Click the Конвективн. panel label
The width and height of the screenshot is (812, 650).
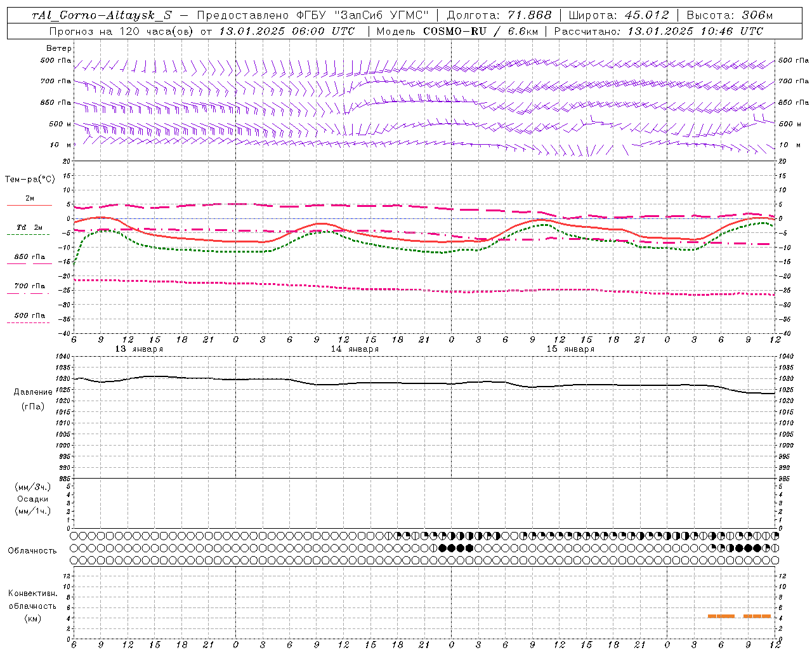(x=32, y=594)
